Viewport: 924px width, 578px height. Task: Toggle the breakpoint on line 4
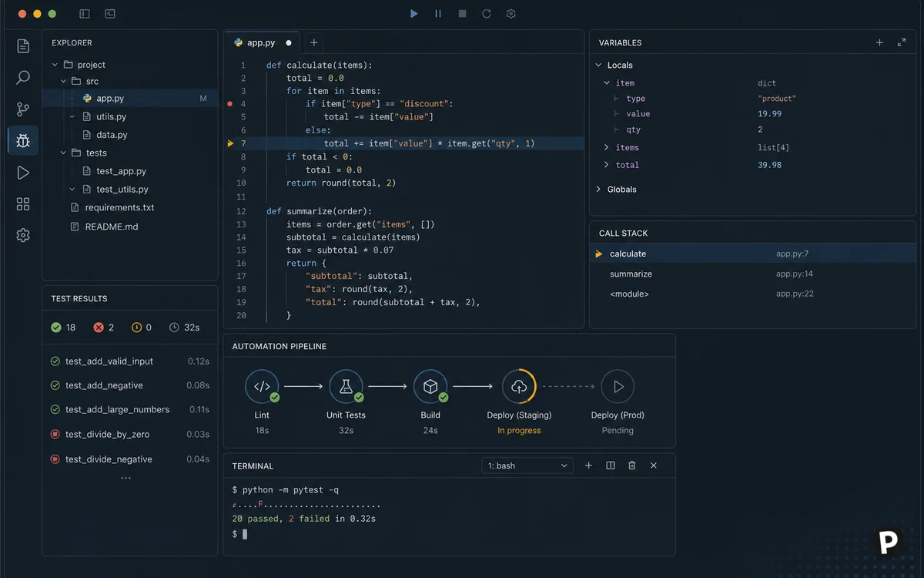point(229,103)
